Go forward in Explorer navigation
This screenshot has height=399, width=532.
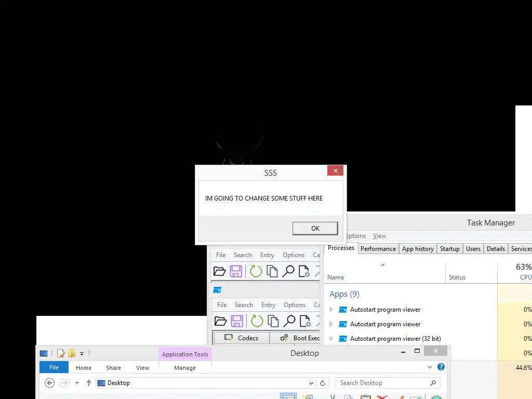[x=64, y=383]
